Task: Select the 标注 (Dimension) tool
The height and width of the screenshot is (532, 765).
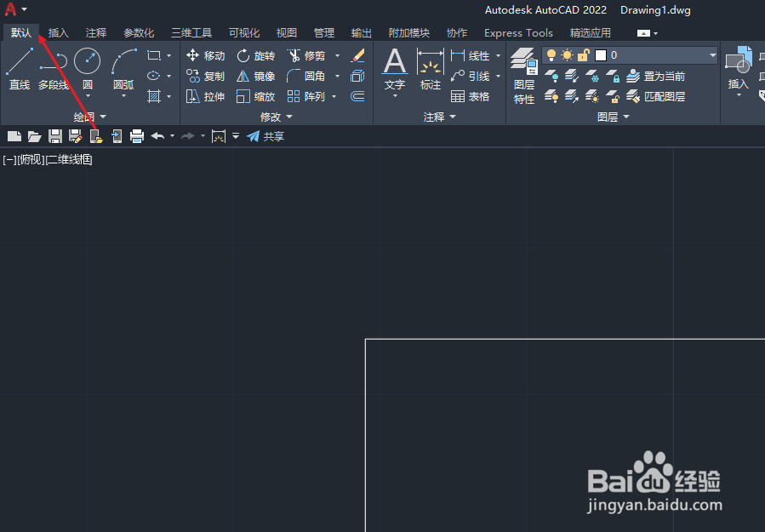Action: (431, 69)
